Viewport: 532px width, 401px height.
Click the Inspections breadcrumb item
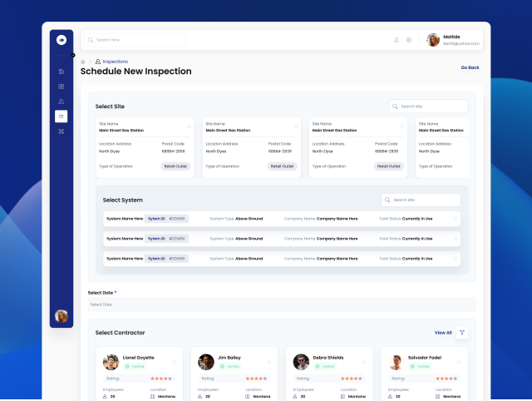tap(115, 62)
